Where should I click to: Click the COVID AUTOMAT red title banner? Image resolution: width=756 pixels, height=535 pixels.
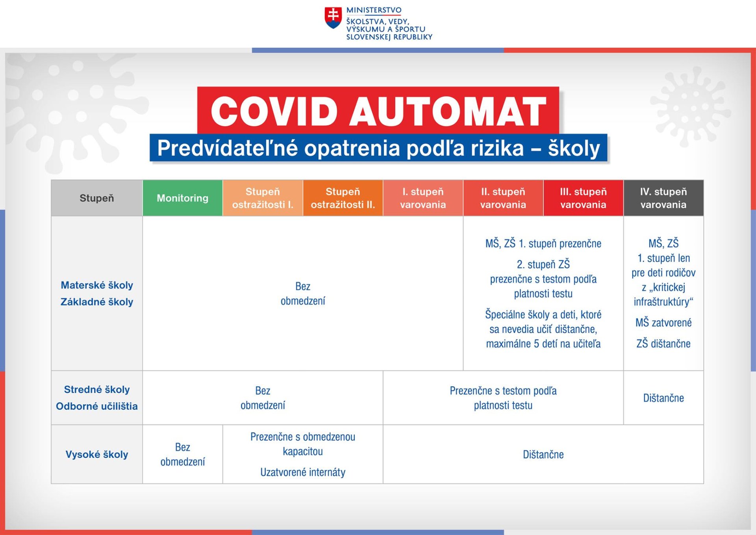coord(378,111)
